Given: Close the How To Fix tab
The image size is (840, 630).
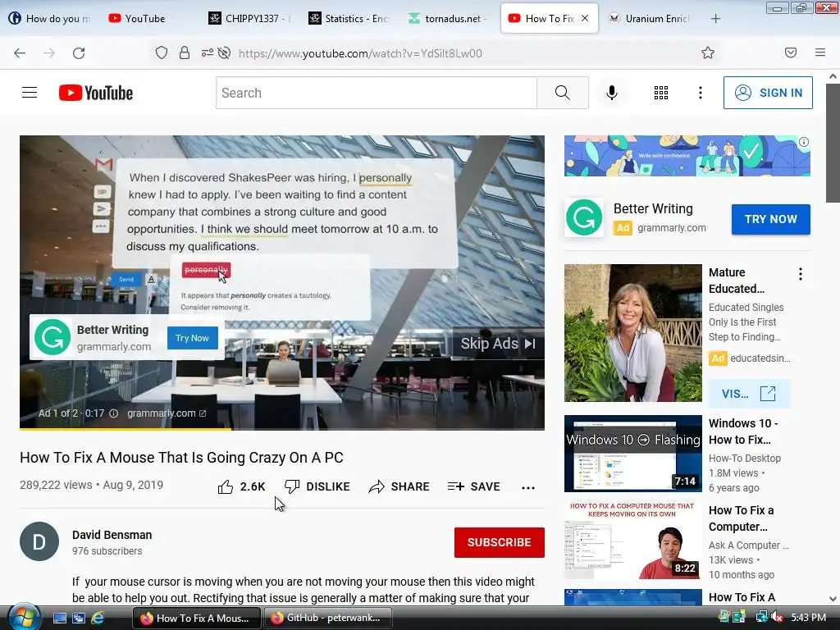Looking at the screenshot, I should pos(585,18).
